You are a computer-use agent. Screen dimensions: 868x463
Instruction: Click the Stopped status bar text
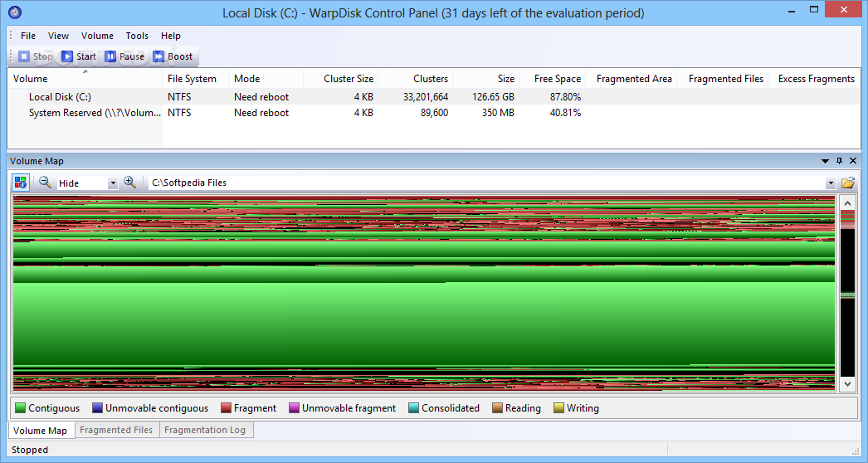30,450
